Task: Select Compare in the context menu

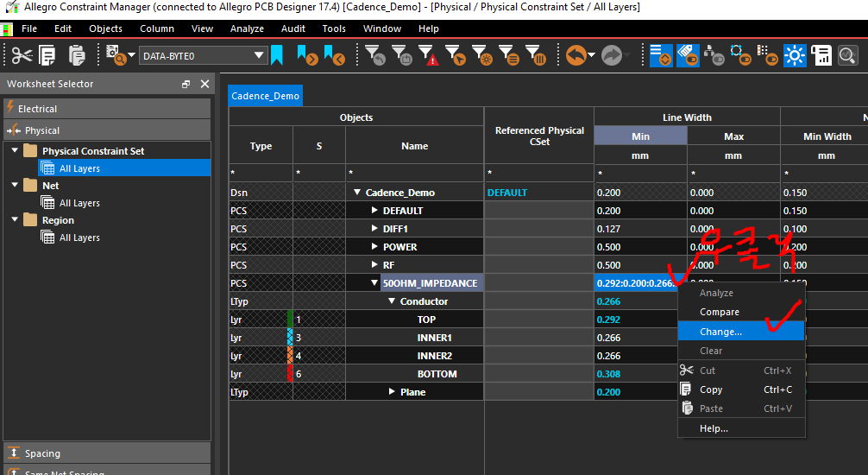Action: click(740, 312)
